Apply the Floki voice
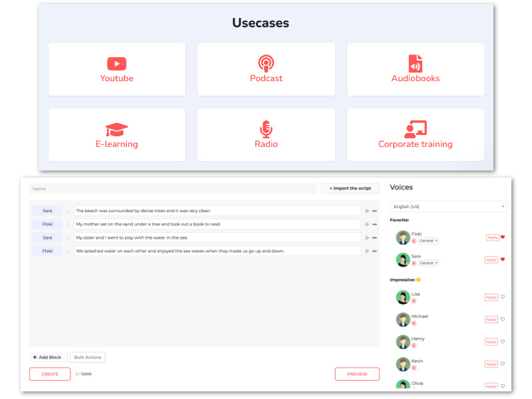The width and height of the screenshot is (532, 399). click(x=492, y=237)
